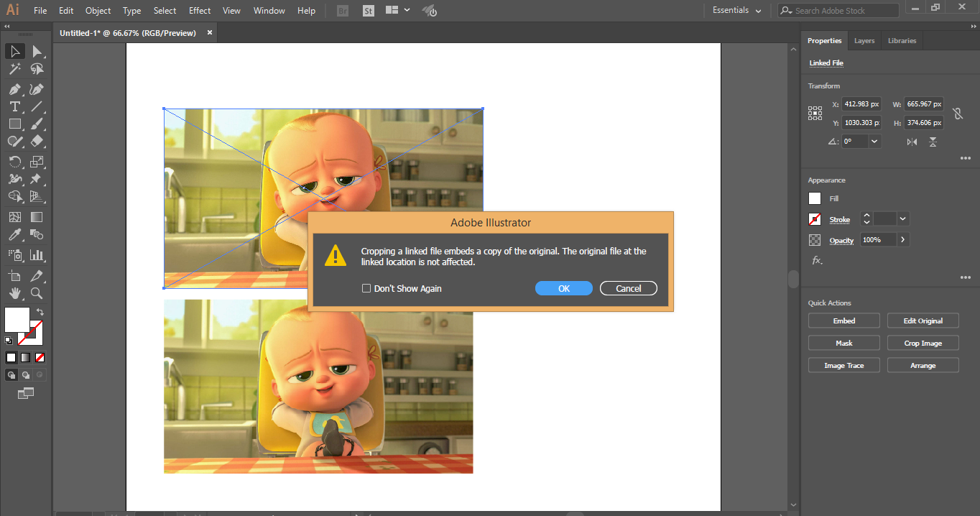The width and height of the screenshot is (980, 516).
Task: Flip selection vertically in Transform panel
Action: click(x=933, y=142)
